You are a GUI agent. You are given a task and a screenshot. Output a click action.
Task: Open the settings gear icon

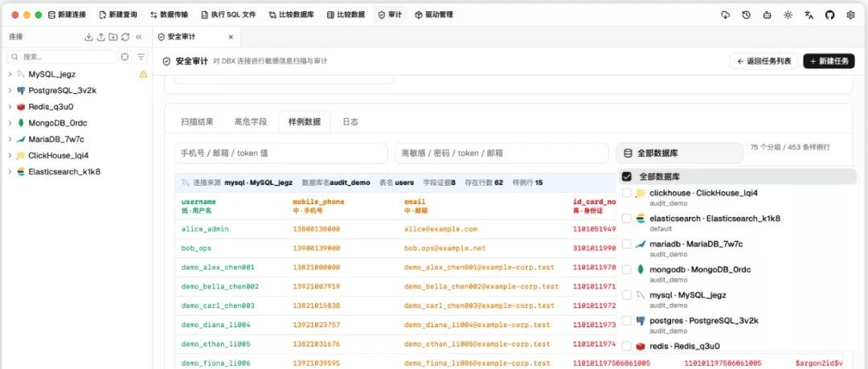coord(851,15)
